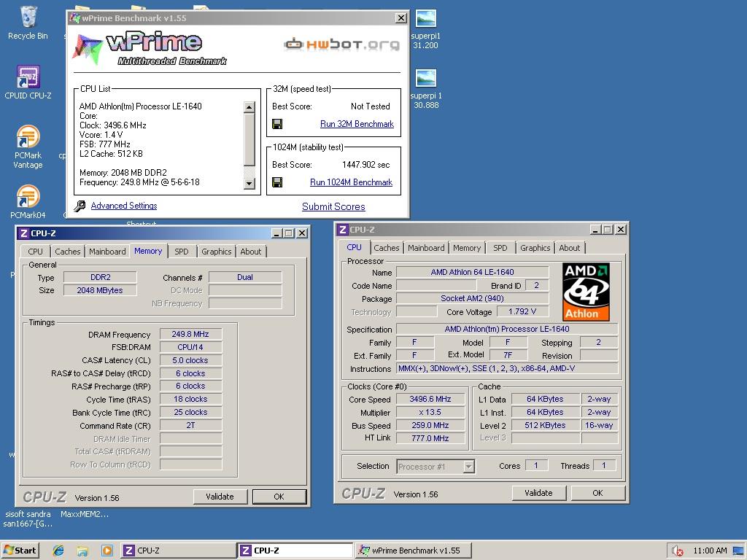Screen dimensions: 747x560
Task: Switch to the active second CPU-Z taskbar button
Action: (295, 551)
